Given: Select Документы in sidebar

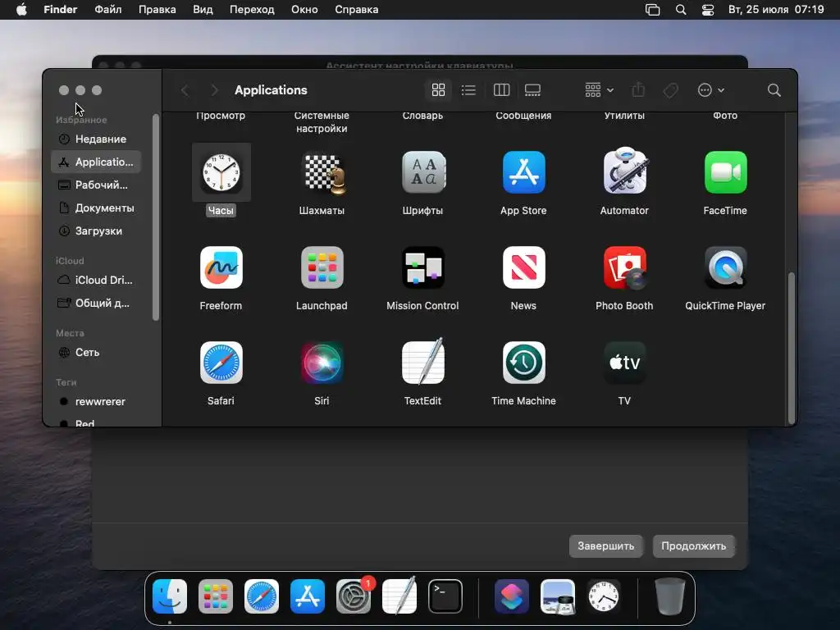Looking at the screenshot, I should point(97,208).
